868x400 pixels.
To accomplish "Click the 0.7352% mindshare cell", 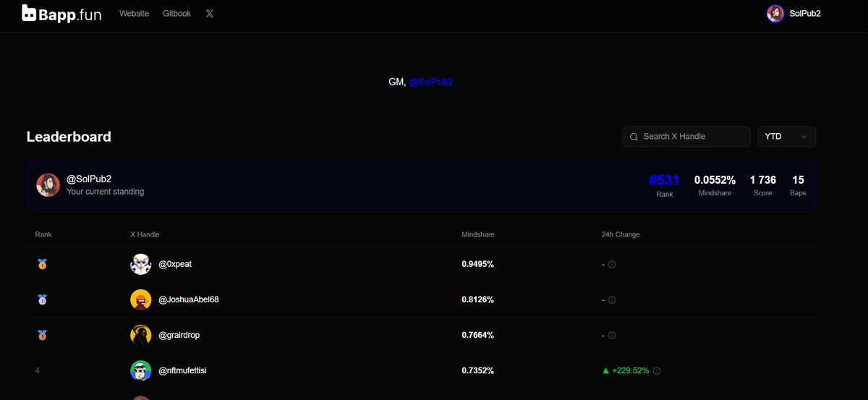I will click(x=478, y=371).
